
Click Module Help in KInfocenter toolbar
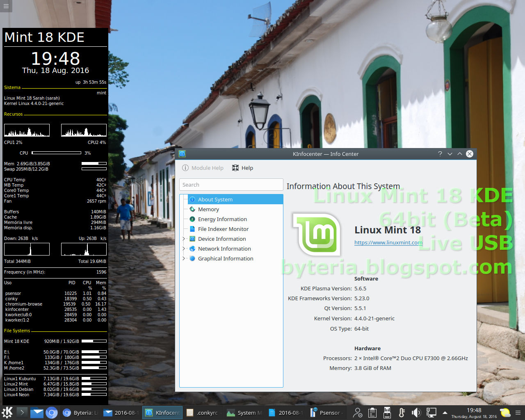pos(203,168)
